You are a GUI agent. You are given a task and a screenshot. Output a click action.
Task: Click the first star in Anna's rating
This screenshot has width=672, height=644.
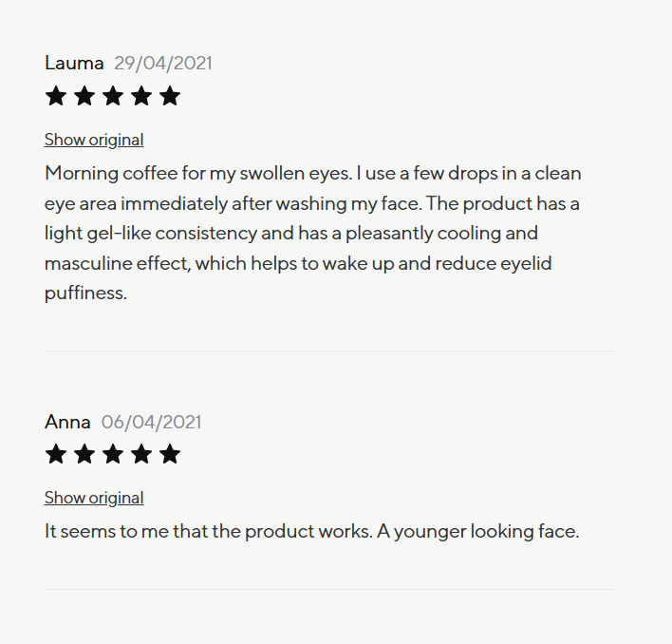click(56, 454)
